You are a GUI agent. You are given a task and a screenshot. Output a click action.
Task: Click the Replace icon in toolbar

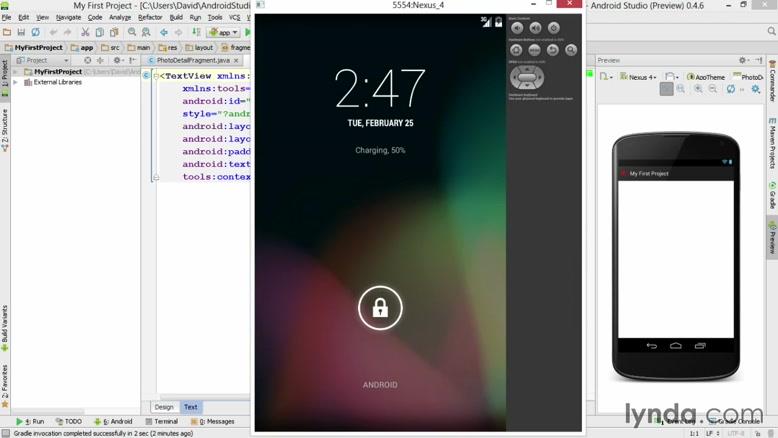(146, 32)
